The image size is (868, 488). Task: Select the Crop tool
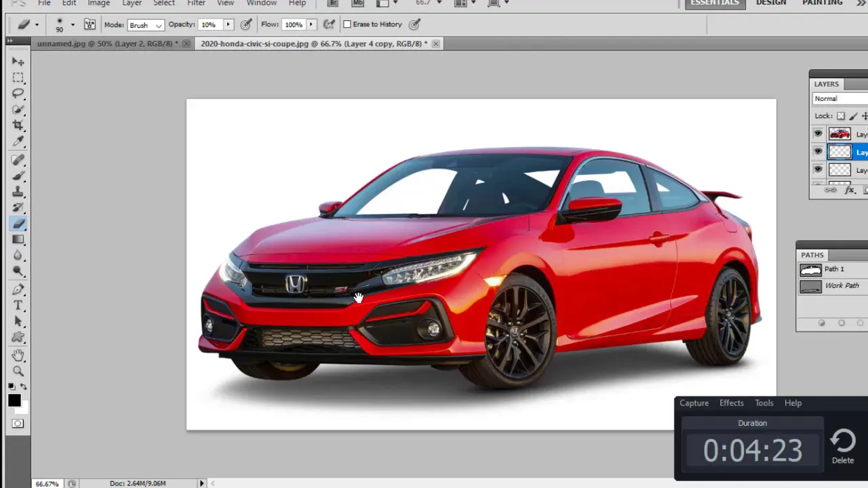(x=18, y=125)
